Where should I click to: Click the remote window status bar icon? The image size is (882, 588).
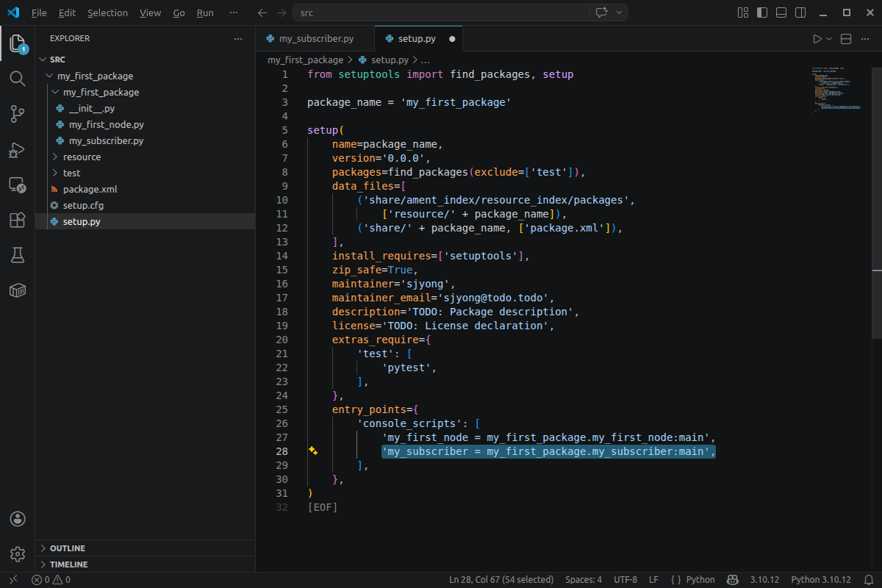[x=12, y=579]
